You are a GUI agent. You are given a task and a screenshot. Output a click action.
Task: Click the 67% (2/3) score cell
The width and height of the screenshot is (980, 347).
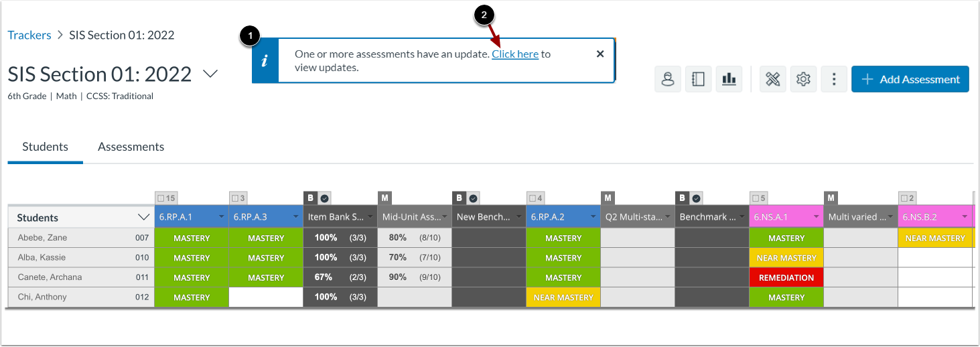click(x=340, y=277)
